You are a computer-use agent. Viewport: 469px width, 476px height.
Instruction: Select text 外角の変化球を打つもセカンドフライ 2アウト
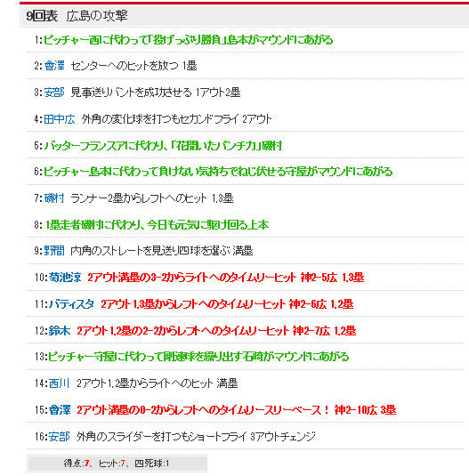point(176,119)
